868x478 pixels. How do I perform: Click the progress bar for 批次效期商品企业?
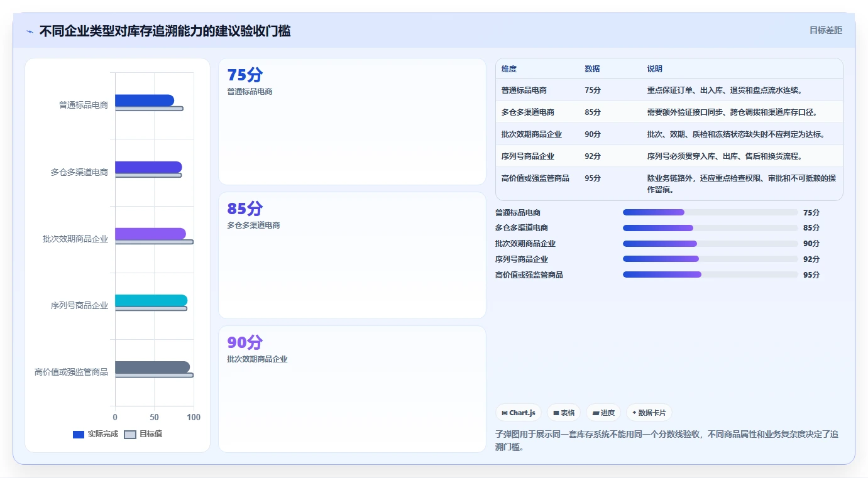coord(710,244)
